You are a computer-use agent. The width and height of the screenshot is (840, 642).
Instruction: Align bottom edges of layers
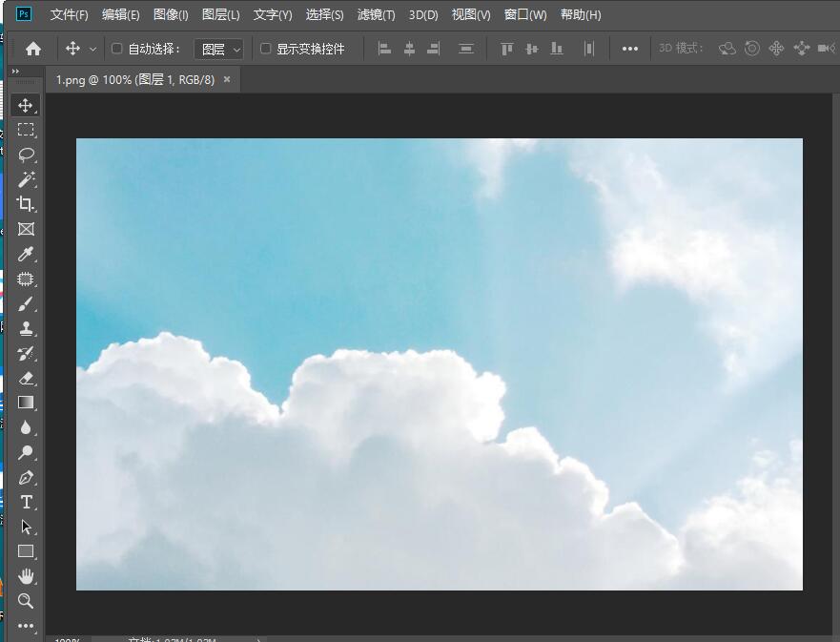557,49
